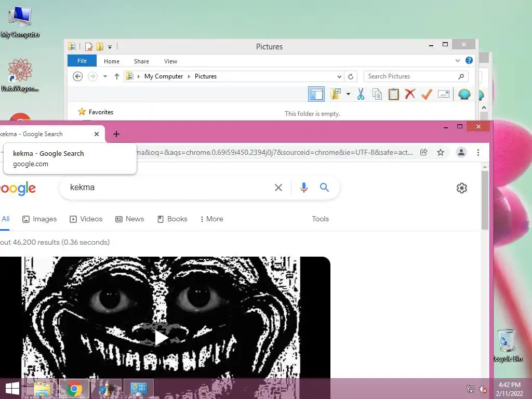
Task: Go forward in the Pictures Explorer window
Action: coord(92,76)
